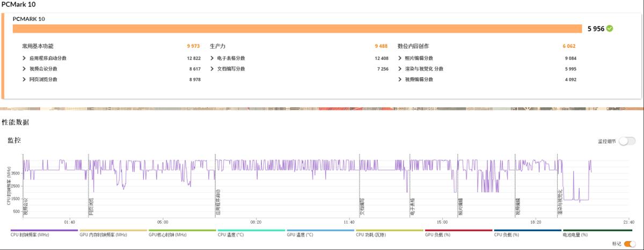The height and width of the screenshot is (250, 644).
Task: Expand the 应用程序启动分数 row
Action: 24,58
